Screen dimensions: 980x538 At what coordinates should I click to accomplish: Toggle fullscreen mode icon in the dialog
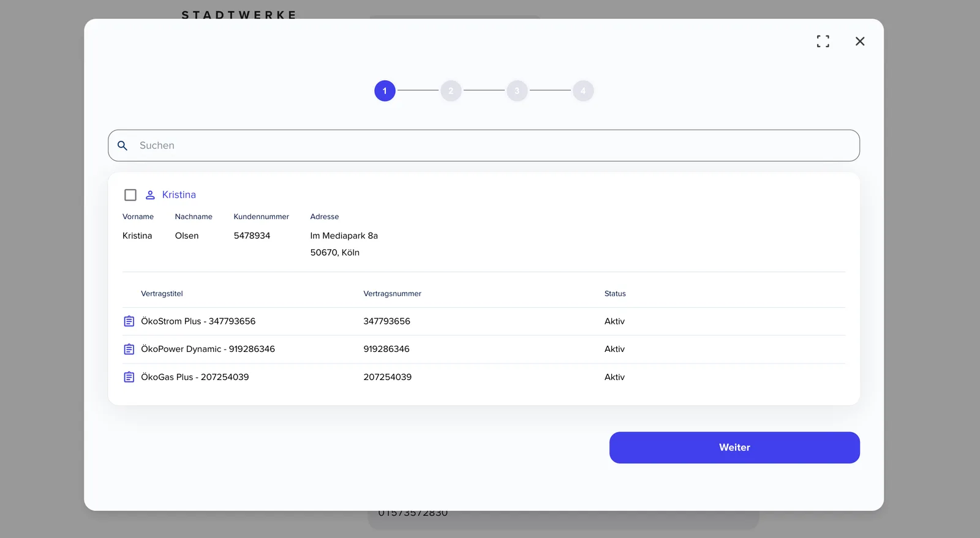pyautogui.click(x=823, y=41)
